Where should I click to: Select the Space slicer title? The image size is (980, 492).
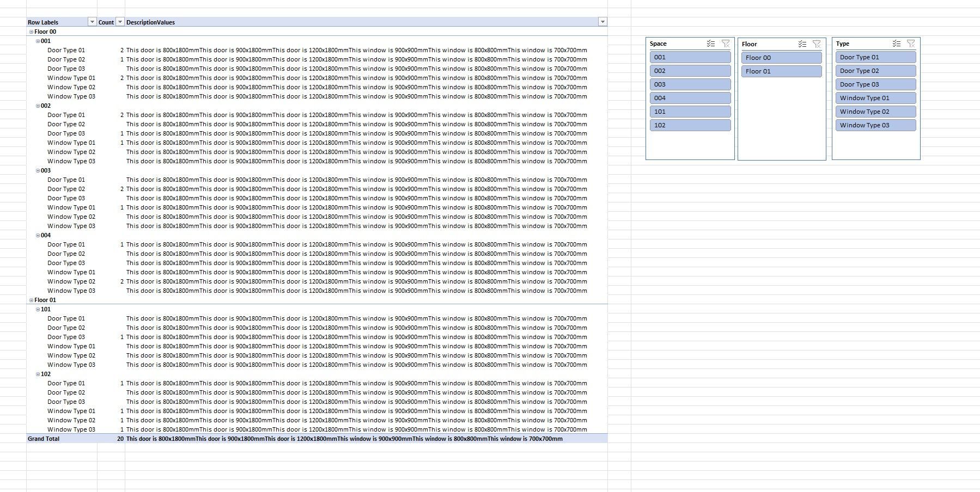coord(658,44)
